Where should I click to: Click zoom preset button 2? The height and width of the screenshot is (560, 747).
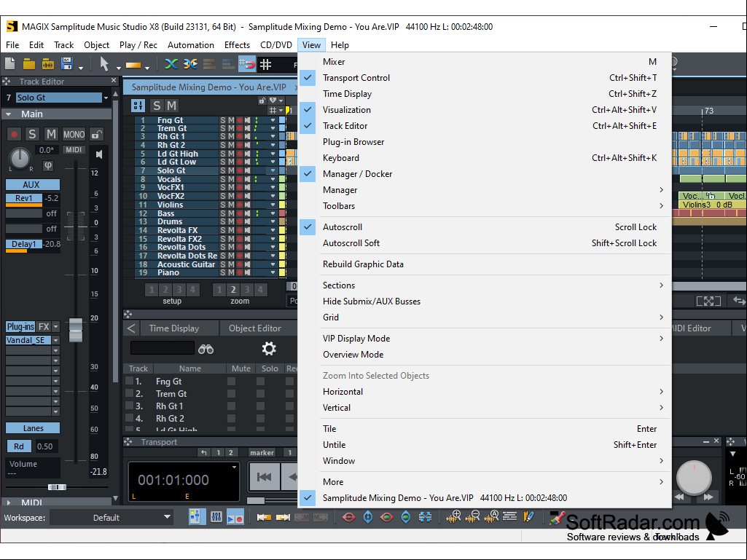click(233, 290)
